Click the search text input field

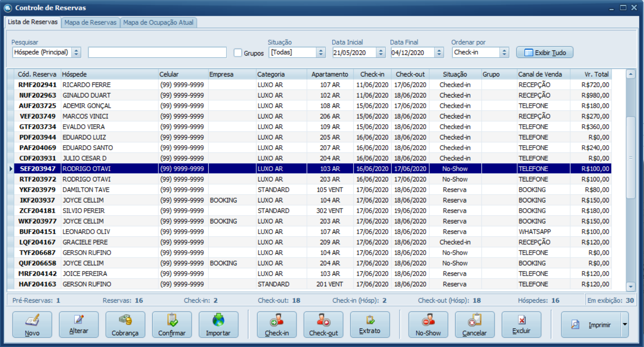[x=158, y=52]
